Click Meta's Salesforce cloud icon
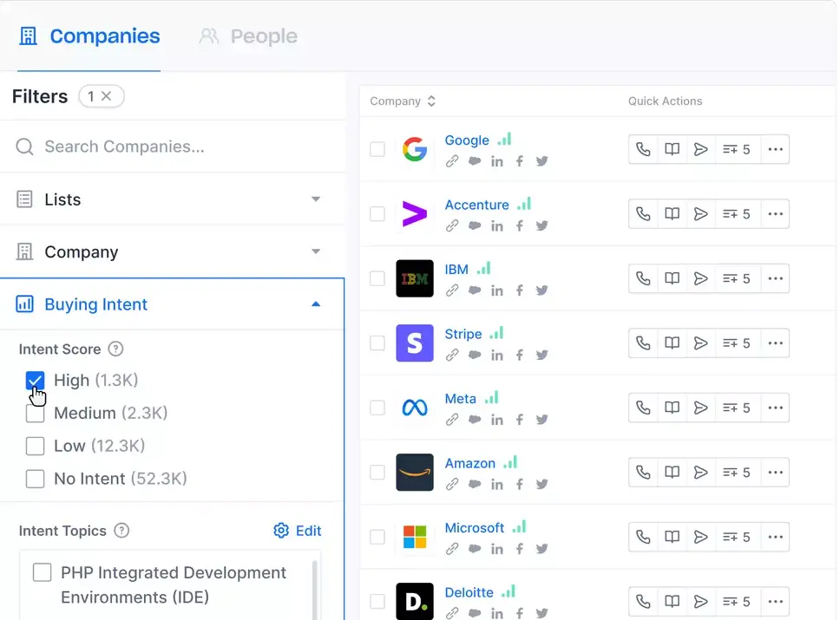Viewport: 840px width, 620px height. pos(475,420)
